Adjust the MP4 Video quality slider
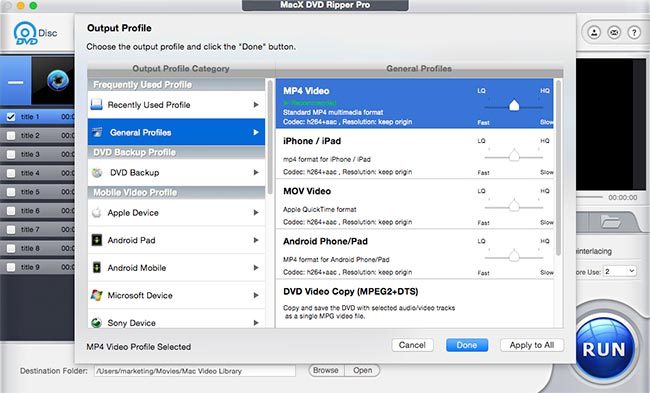Viewport: 650px width, 393px height. pos(514,106)
